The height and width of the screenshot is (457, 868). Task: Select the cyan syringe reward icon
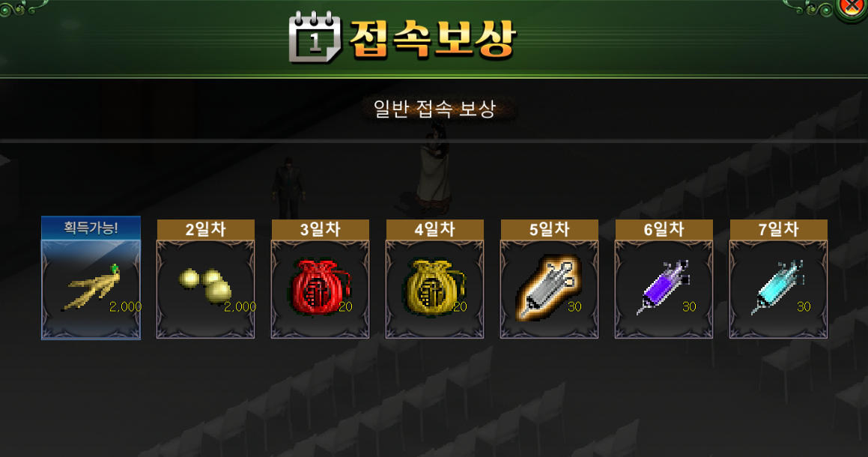tap(778, 287)
